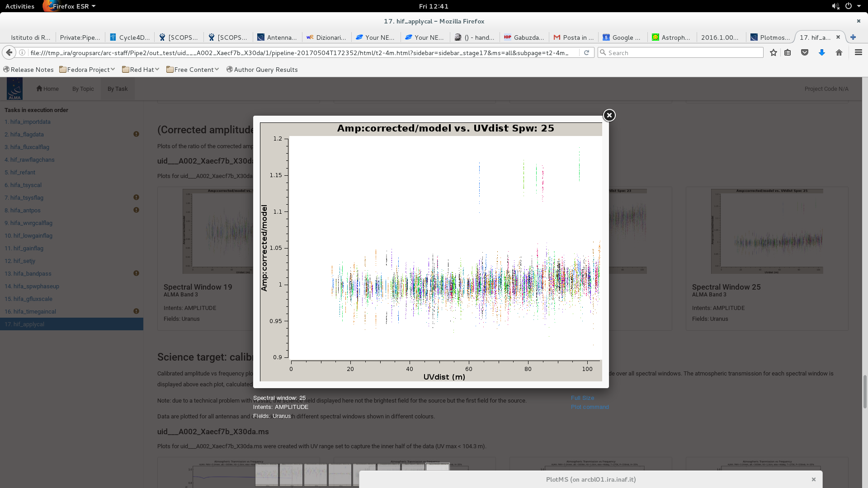Go back to the previous page
Image resolution: width=868 pixels, height=488 pixels.
pyautogui.click(x=9, y=52)
